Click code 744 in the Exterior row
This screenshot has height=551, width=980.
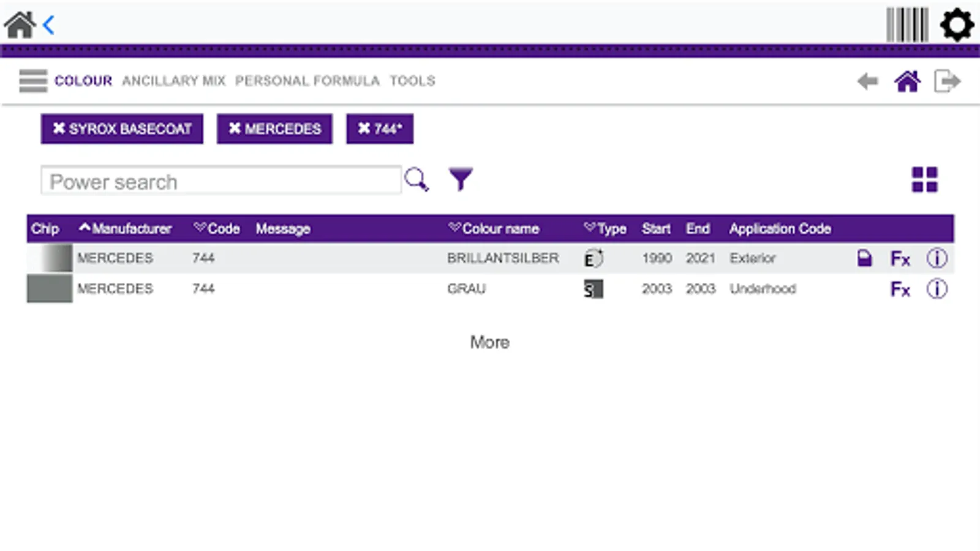click(x=203, y=258)
